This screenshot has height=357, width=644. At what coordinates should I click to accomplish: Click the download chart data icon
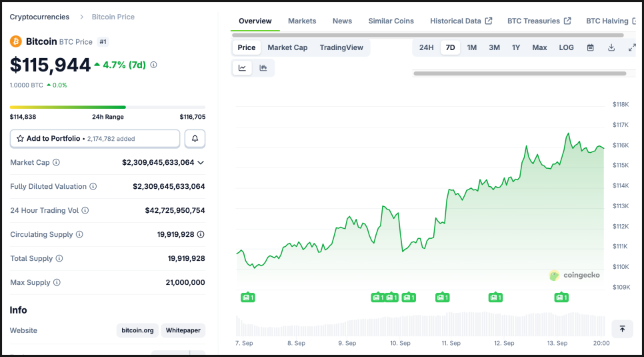(611, 47)
